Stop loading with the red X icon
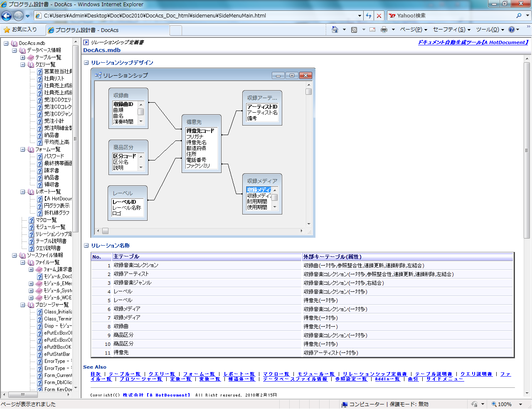532x409 pixels. click(379, 16)
